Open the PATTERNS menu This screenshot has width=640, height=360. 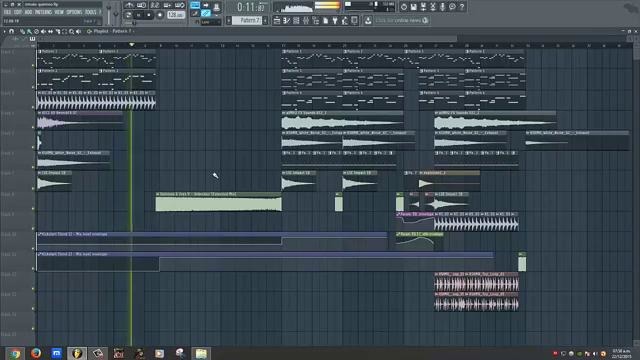(43, 12)
